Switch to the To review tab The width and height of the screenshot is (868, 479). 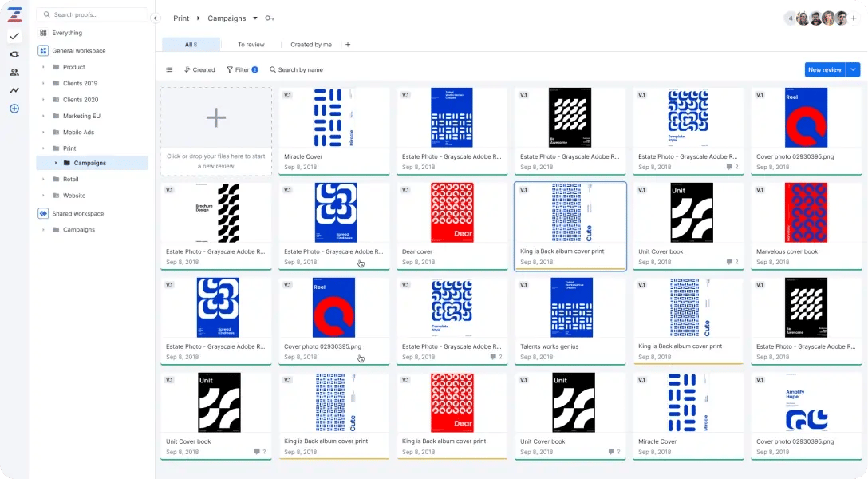pos(252,44)
